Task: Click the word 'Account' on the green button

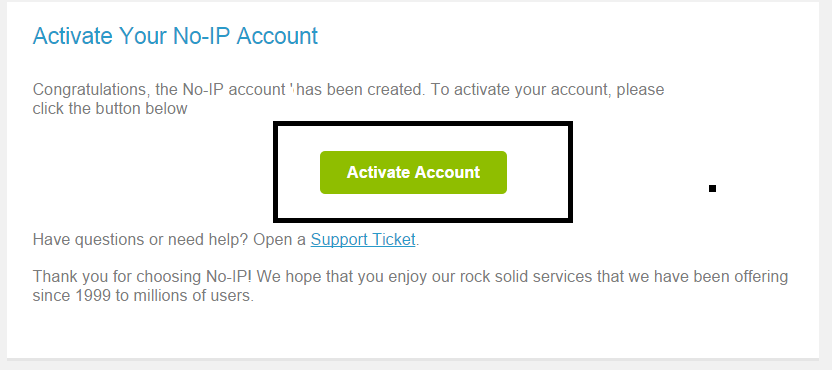Action: [447, 173]
